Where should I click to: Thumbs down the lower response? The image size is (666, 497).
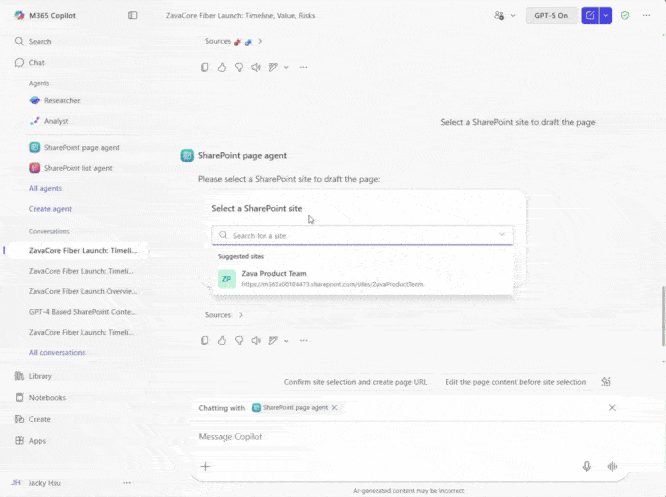coord(239,340)
